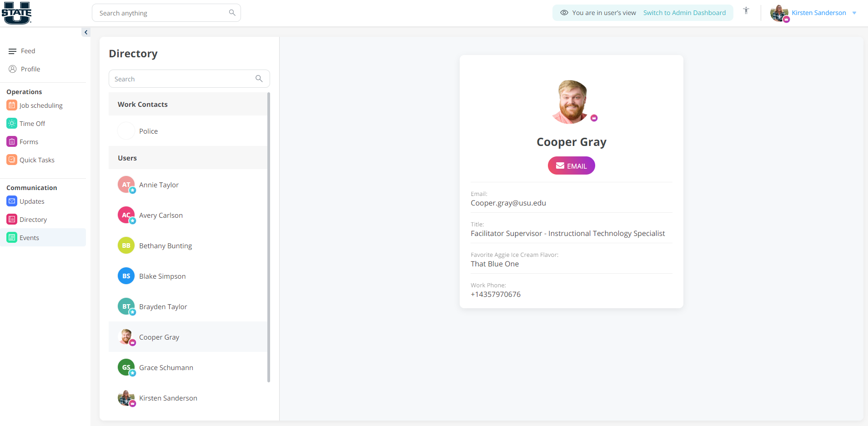Open the Events section
The image size is (868, 426).
coord(30,237)
